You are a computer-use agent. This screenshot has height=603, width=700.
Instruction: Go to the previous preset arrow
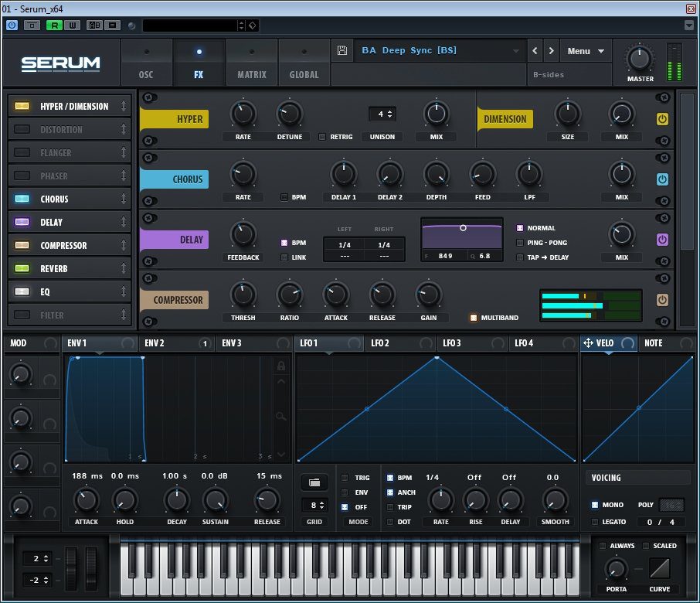pos(535,51)
